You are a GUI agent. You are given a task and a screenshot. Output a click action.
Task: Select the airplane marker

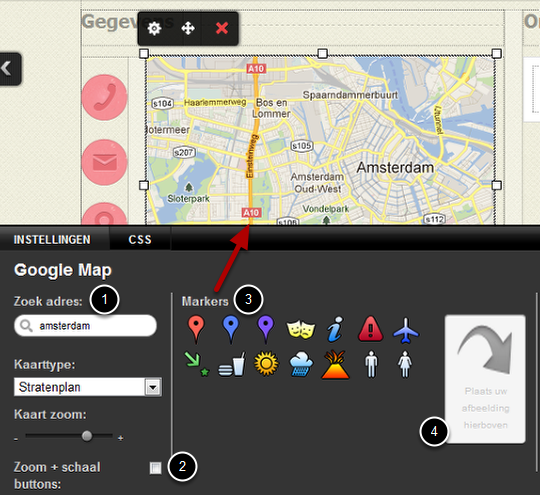click(x=406, y=330)
